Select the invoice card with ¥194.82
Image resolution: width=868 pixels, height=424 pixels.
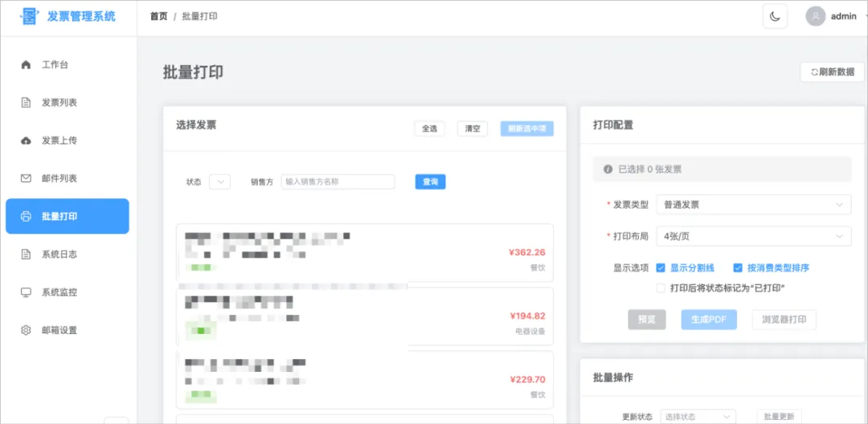click(x=365, y=316)
